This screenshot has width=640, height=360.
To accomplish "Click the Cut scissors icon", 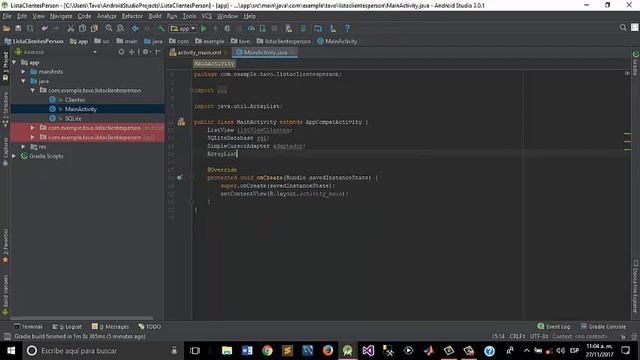I will (x=71, y=29).
